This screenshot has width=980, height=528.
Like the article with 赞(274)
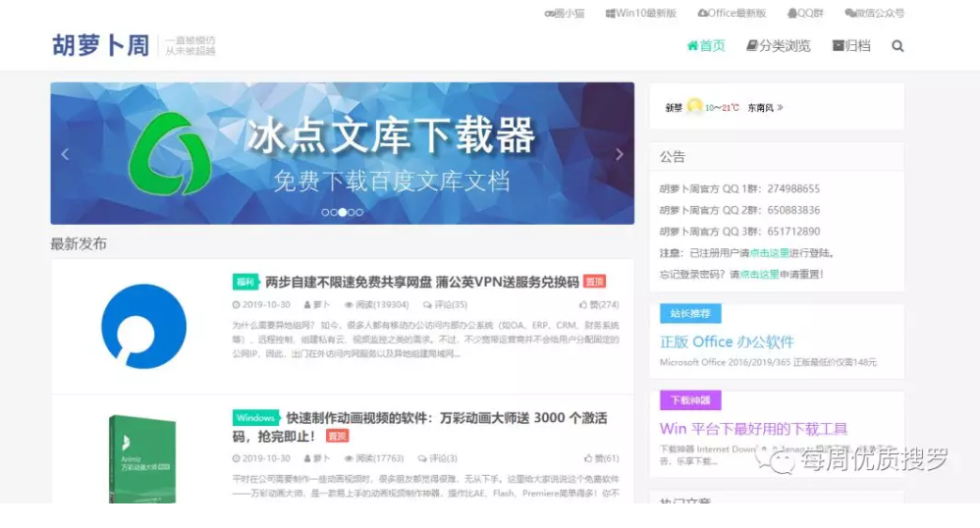[x=599, y=305]
